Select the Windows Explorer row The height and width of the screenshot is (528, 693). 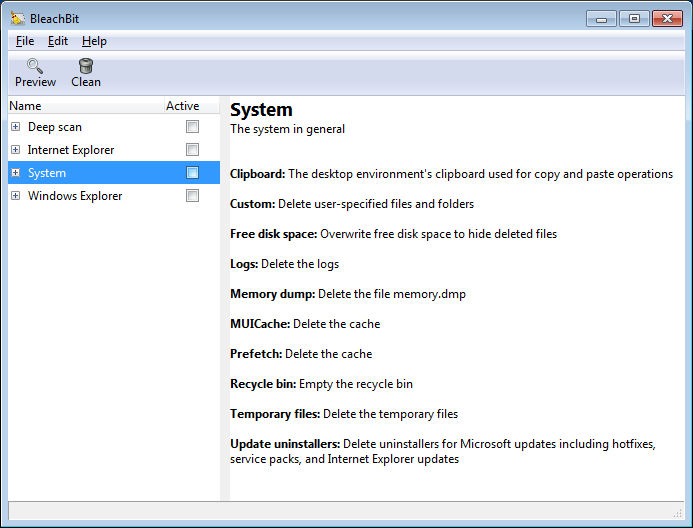pos(114,196)
